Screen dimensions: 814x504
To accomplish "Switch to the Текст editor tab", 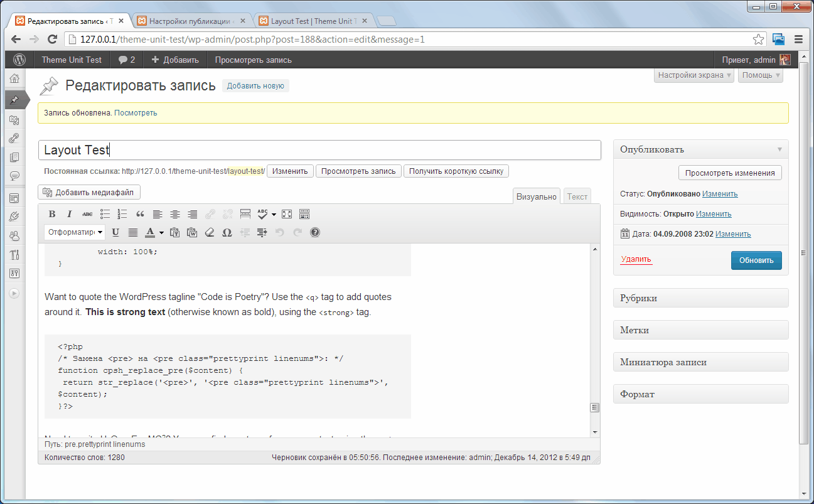I will 577,196.
